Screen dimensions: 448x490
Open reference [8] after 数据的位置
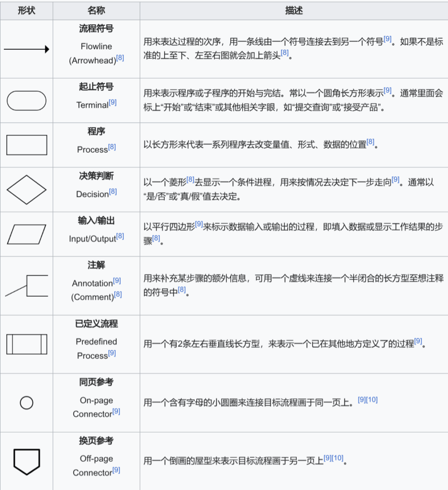pyautogui.click(x=370, y=142)
